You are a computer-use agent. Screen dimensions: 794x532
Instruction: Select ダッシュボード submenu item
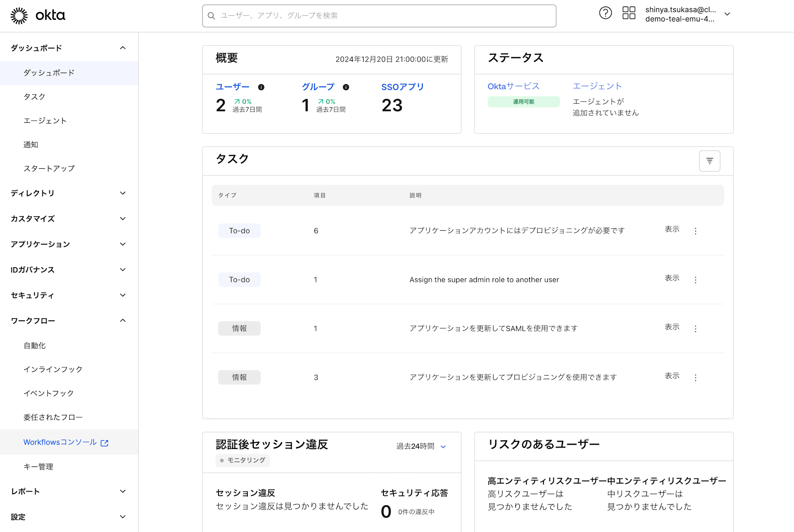69,73
